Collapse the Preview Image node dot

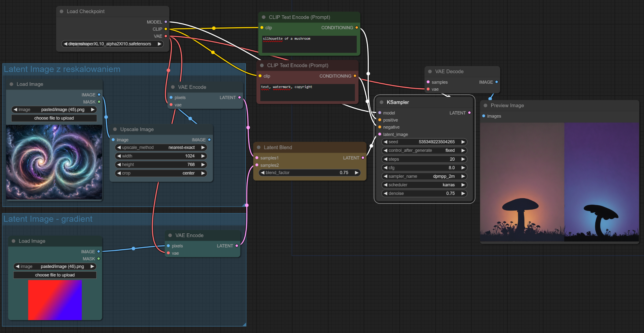486,105
